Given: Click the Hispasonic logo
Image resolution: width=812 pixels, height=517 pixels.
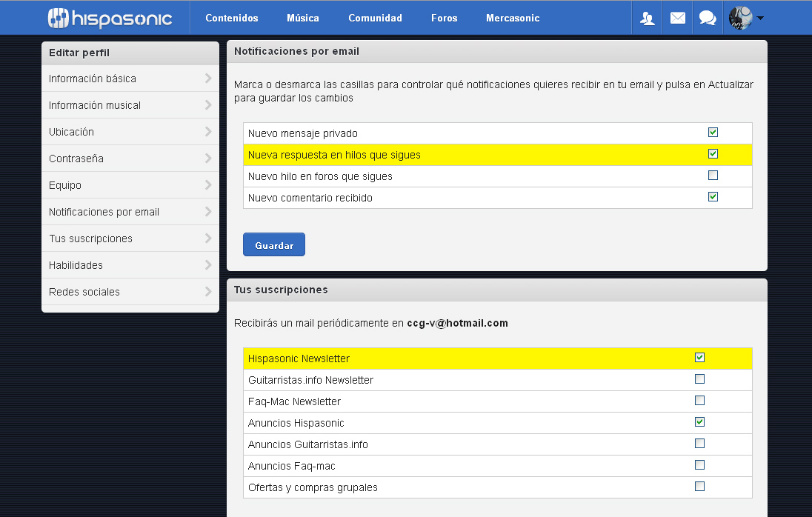Looking at the screenshot, I should click(110, 18).
